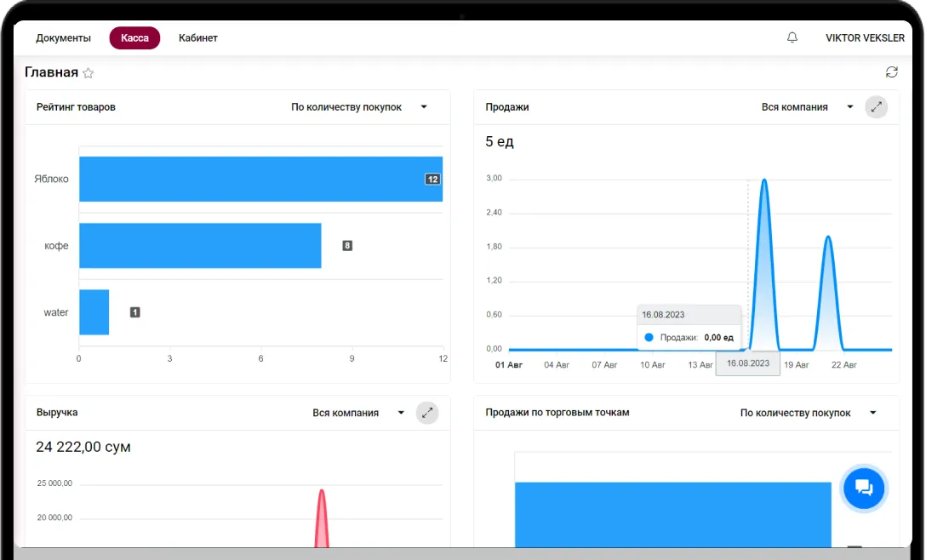
Task: Switch to the Документы tab
Action: pyautogui.click(x=63, y=38)
